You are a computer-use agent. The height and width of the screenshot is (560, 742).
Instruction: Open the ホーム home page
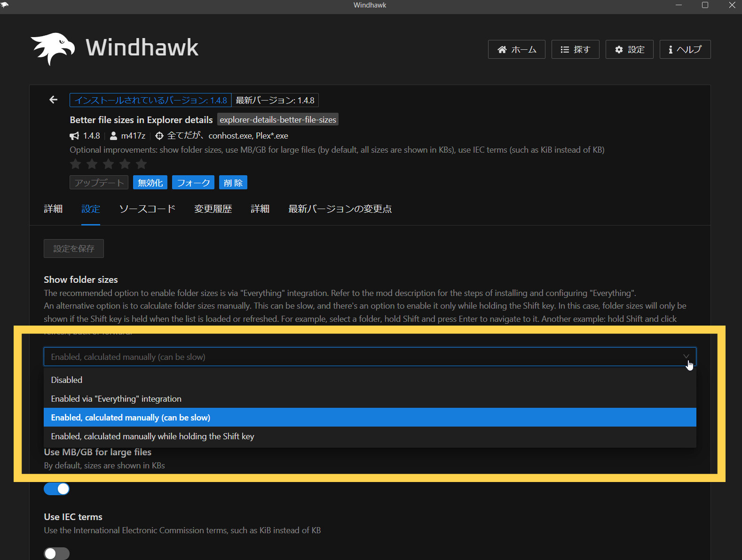coord(516,49)
